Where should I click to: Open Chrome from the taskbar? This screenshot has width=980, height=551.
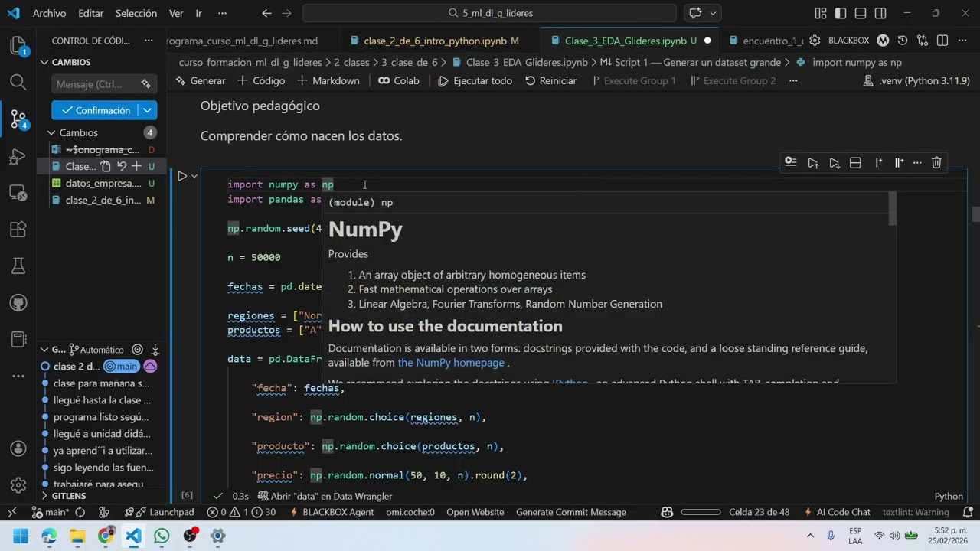(x=106, y=536)
